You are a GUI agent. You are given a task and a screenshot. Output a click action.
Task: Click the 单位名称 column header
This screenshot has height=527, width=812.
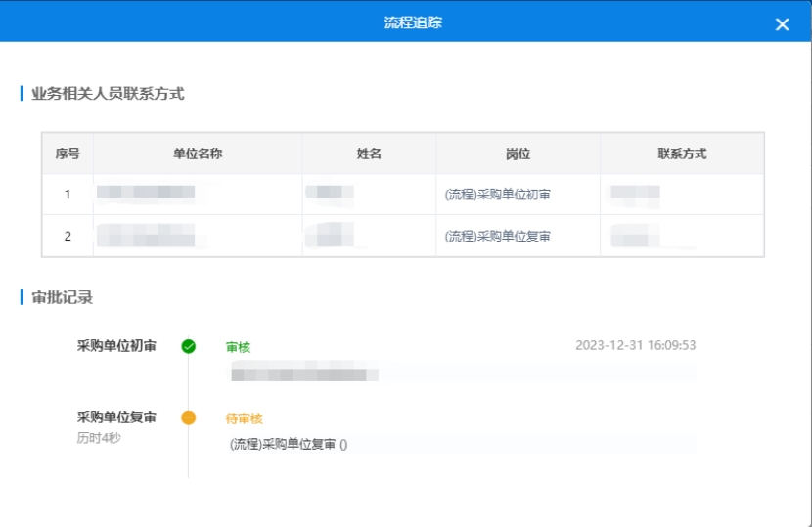pos(198,154)
